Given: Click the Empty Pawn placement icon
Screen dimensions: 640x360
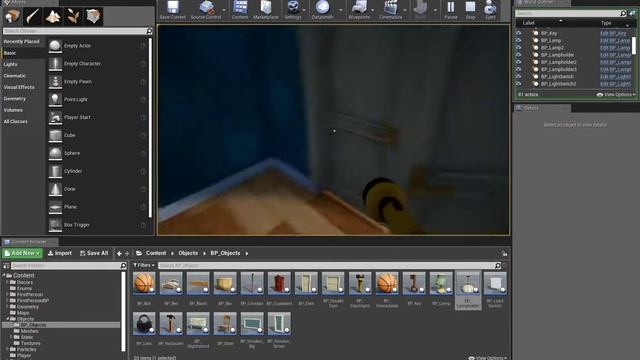Looking at the screenshot, I should coord(55,82).
